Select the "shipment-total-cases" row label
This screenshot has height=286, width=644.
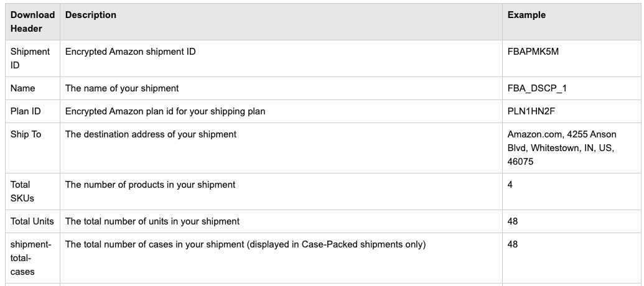28,258
